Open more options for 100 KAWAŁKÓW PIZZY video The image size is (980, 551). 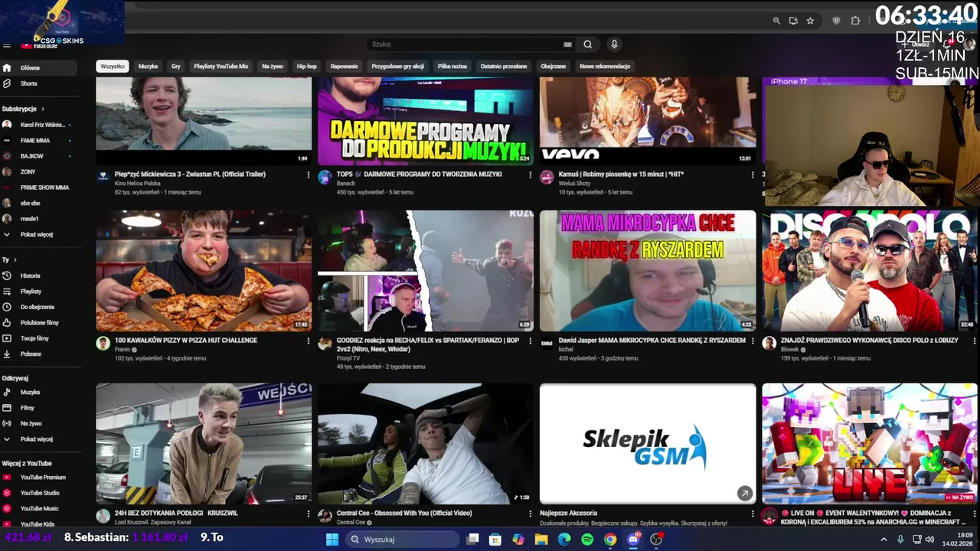[x=308, y=341]
